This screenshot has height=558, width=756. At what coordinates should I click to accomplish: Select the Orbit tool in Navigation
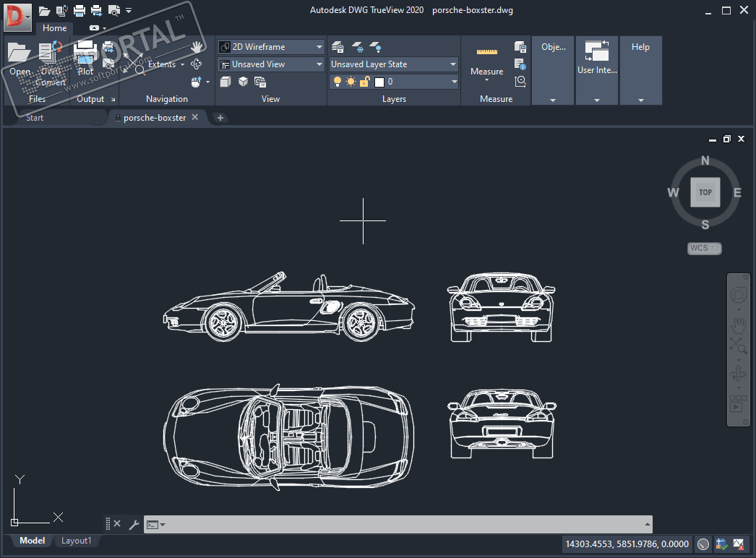pos(197,64)
